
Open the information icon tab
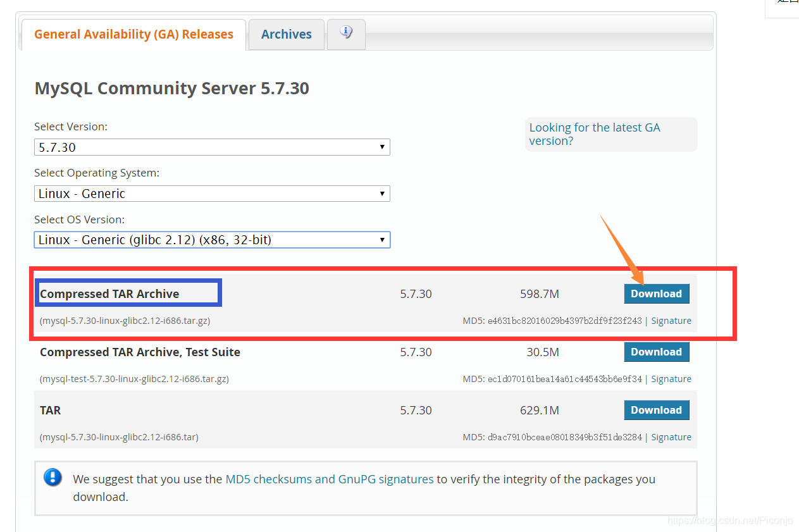click(x=345, y=34)
